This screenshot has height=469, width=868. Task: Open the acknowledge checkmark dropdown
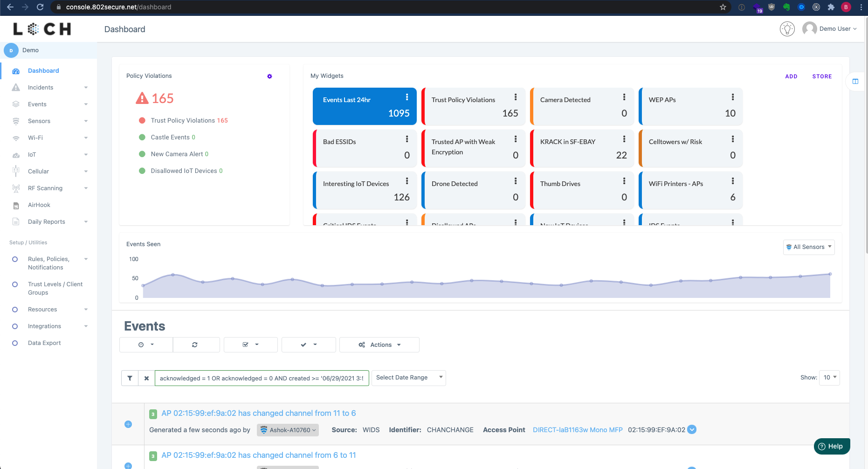click(x=309, y=345)
